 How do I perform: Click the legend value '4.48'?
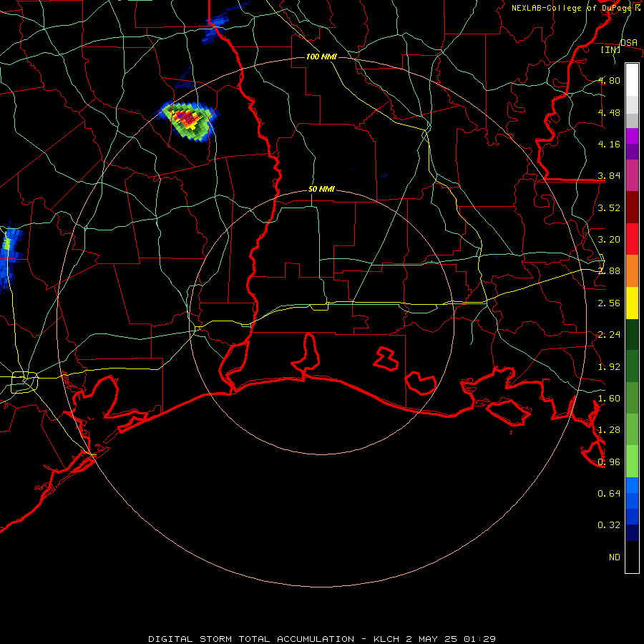[609, 112]
